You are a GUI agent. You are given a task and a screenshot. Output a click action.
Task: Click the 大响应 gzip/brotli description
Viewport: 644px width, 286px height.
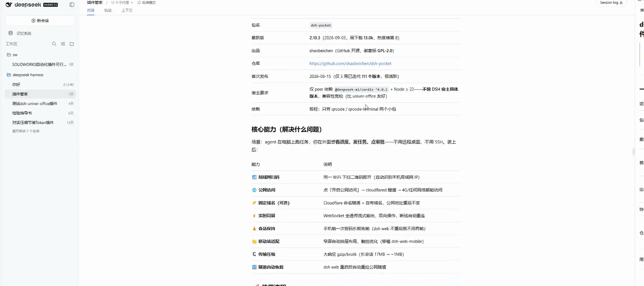coord(363,255)
